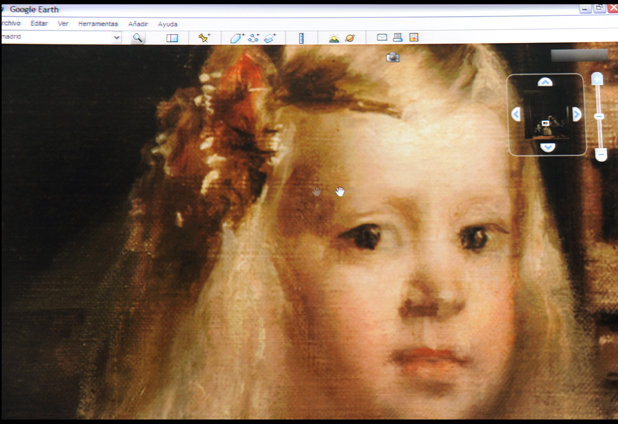Open the Editar menu
Screen dimensions: 618x424
(x=39, y=23)
